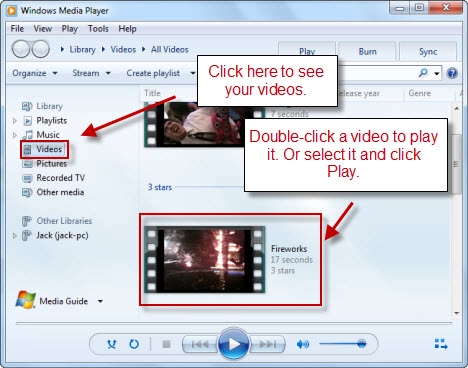This screenshot has height=368, width=468.
Task: Switch to the Play tab
Action: pyautogui.click(x=307, y=52)
